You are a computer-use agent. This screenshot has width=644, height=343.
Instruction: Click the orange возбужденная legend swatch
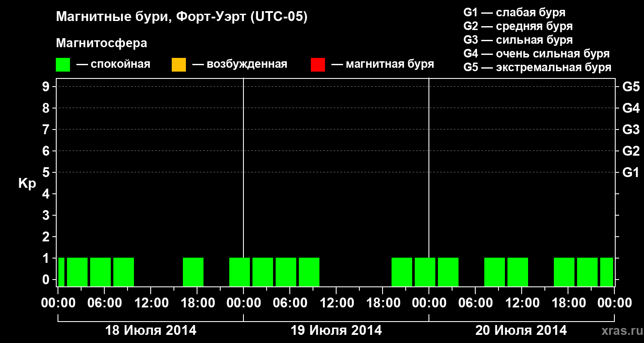179,65
